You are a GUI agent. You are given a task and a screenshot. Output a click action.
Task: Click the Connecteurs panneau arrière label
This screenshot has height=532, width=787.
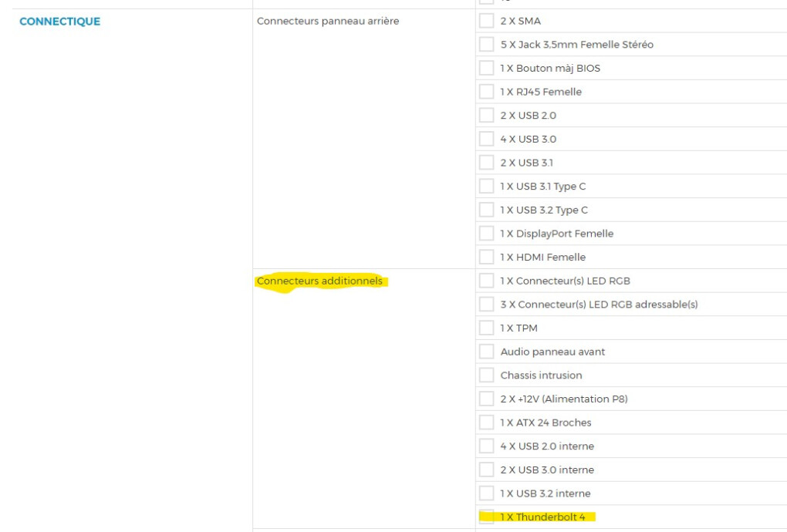pyautogui.click(x=328, y=21)
